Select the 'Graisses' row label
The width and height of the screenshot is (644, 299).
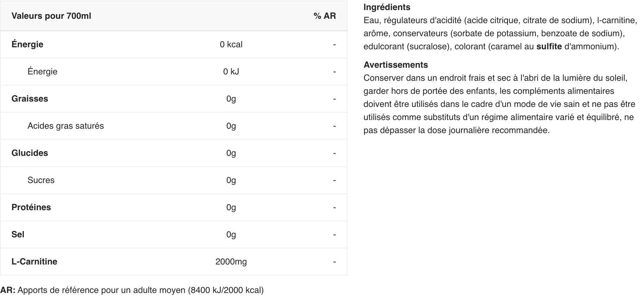(30, 99)
